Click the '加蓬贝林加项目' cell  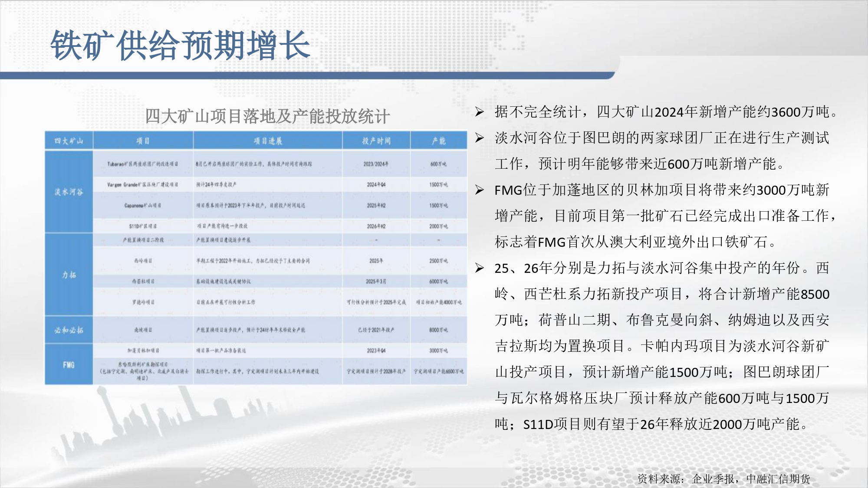coord(143,350)
